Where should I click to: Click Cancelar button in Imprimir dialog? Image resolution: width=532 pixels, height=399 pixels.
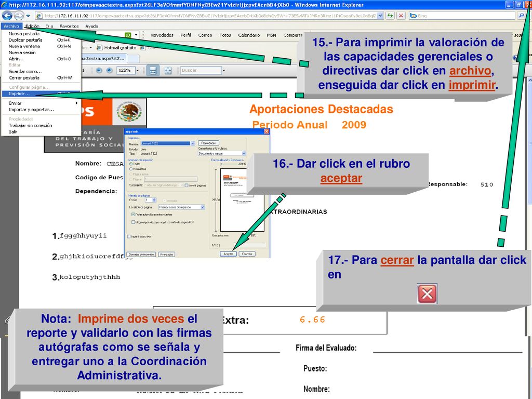coord(247,254)
